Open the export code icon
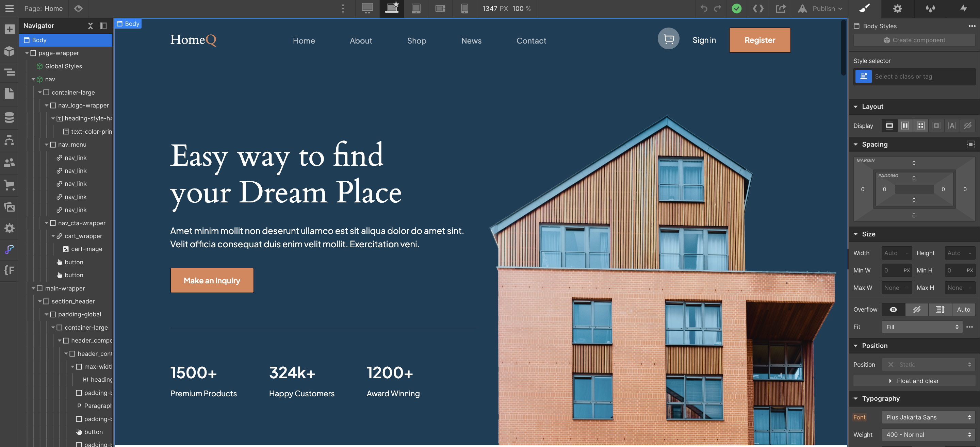980x447 pixels. [758, 9]
